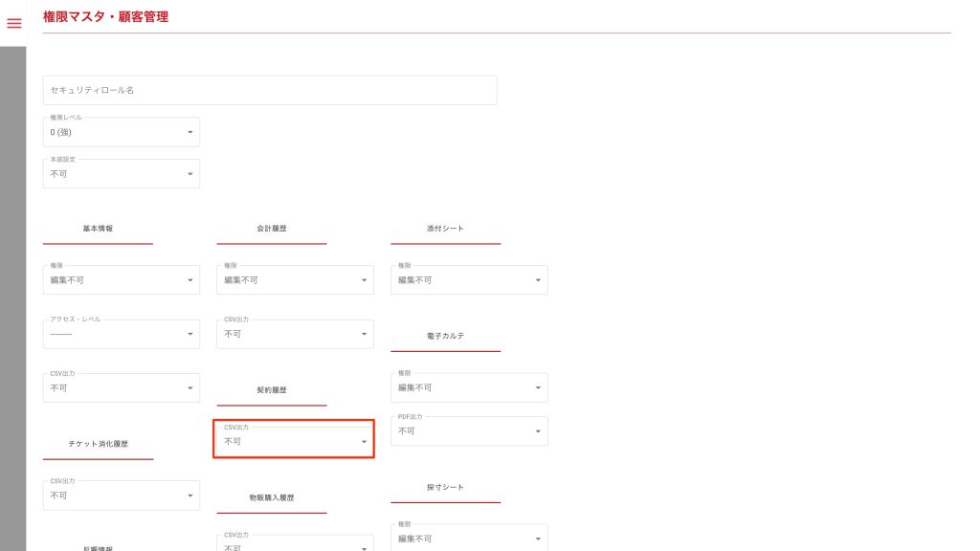Open the CSV出力 dropdown under 契約履歴
Viewport: 980px width, 551px height.
[295, 441]
